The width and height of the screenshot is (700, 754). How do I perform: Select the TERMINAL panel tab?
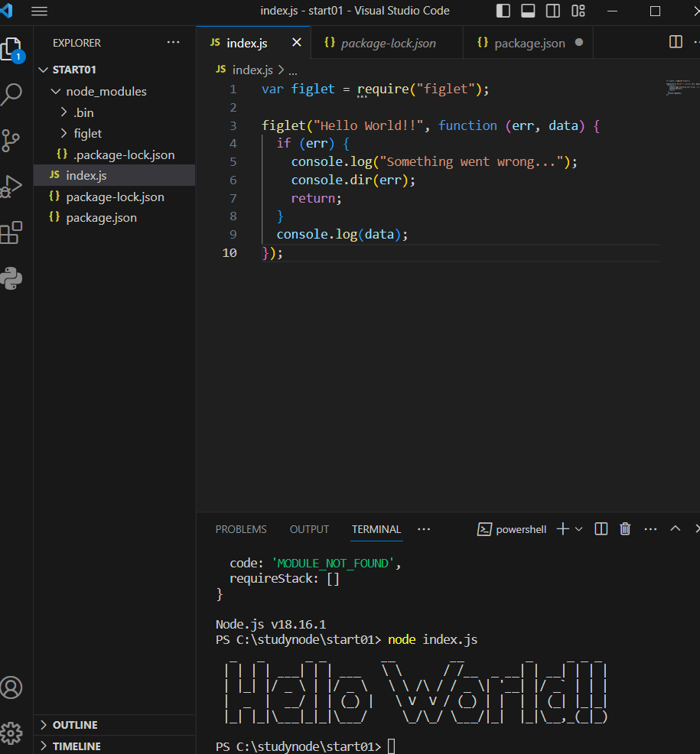(376, 529)
